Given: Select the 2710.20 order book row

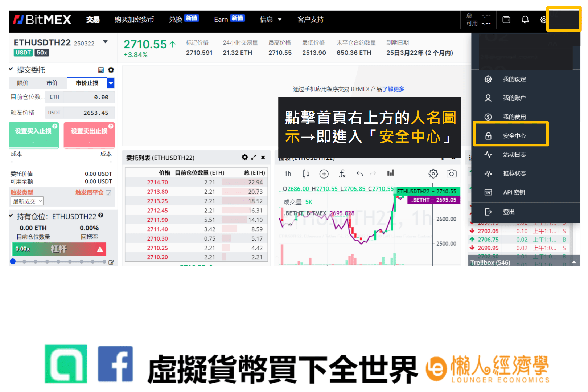Looking at the screenshot, I should click(196, 257).
